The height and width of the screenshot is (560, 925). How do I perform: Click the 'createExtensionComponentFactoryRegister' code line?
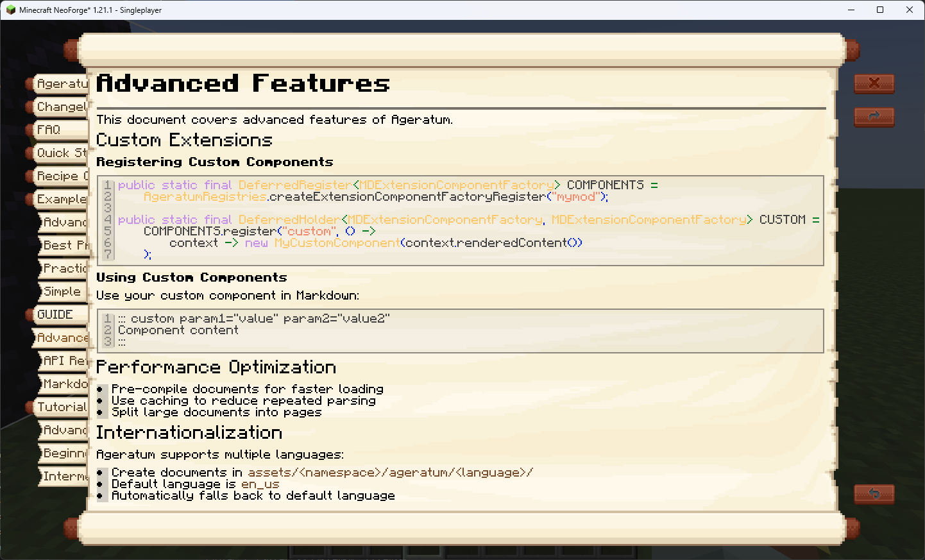(376, 197)
